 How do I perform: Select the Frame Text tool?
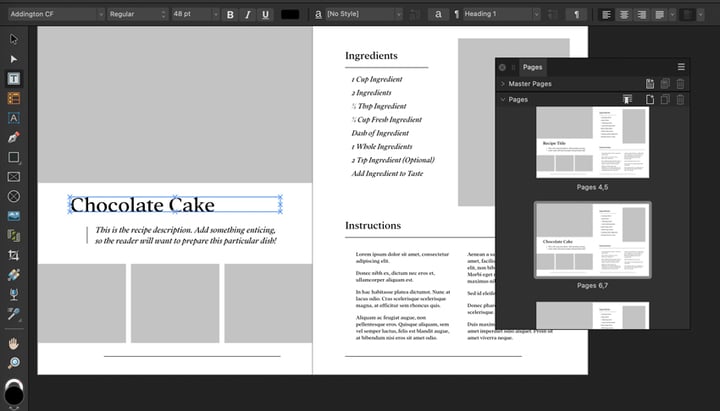click(x=13, y=79)
